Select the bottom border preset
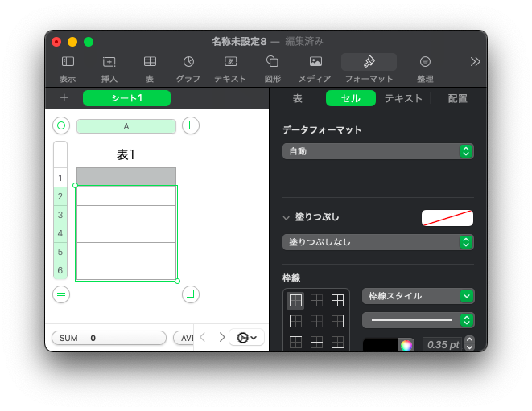The image size is (532, 411). pos(337,342)
